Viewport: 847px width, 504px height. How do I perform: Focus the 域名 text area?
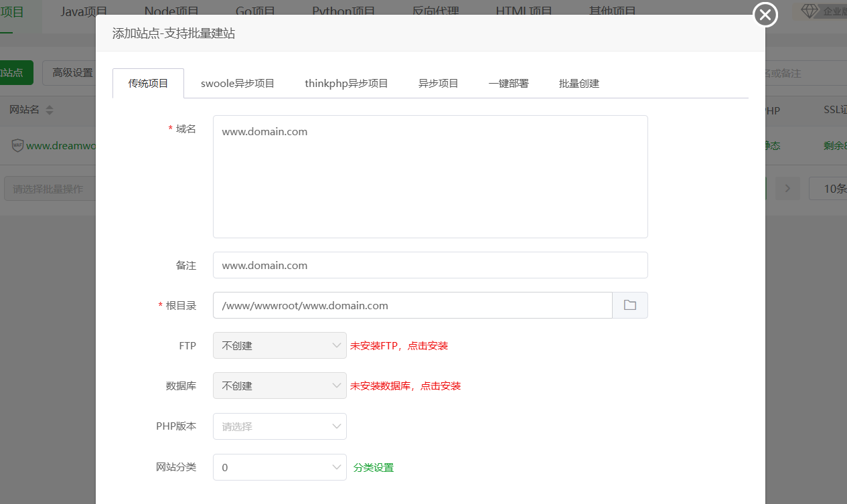430,177
